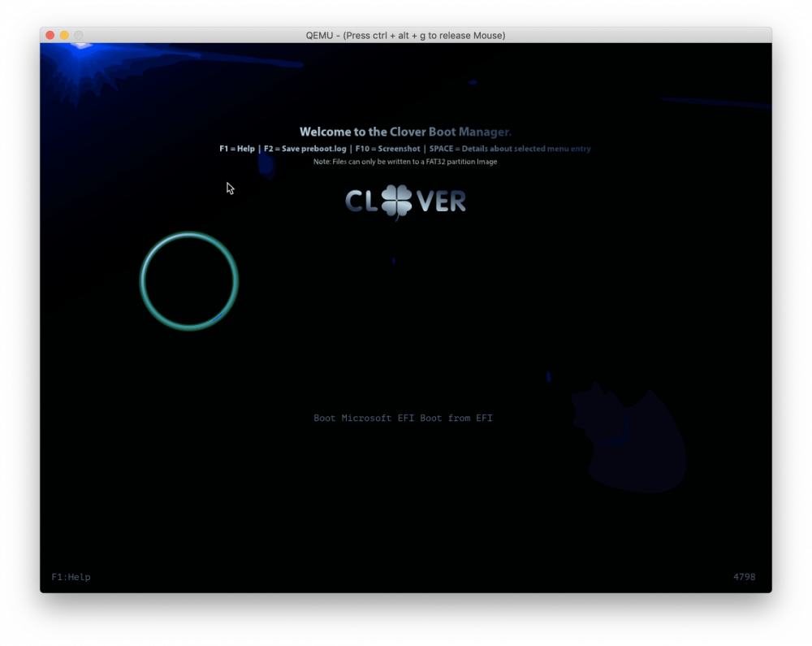Screen dimensions: 812x646
Task: Click the 4798 revision number
Action: [x=744, y=577]
